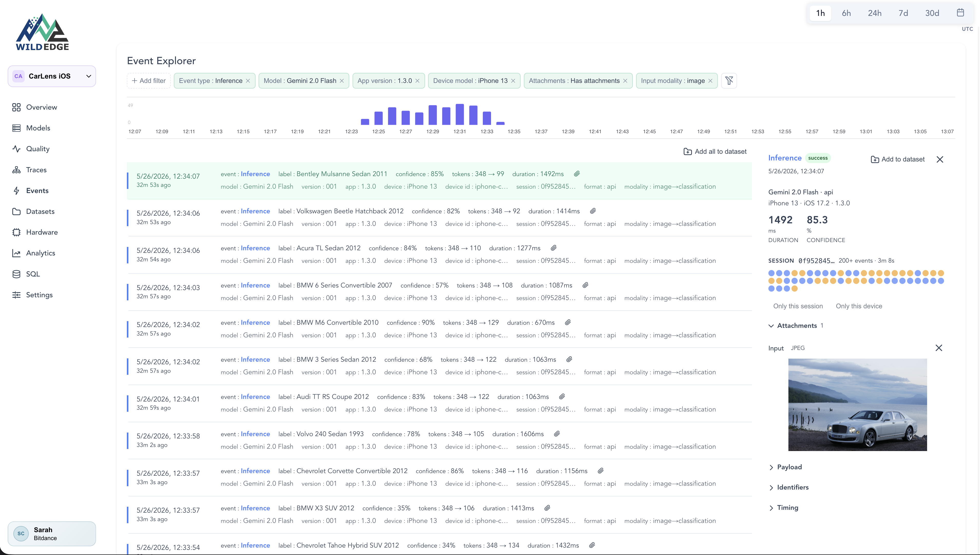
Task: Click the first histogram bar near 12:24
Action: click(365, 122)
